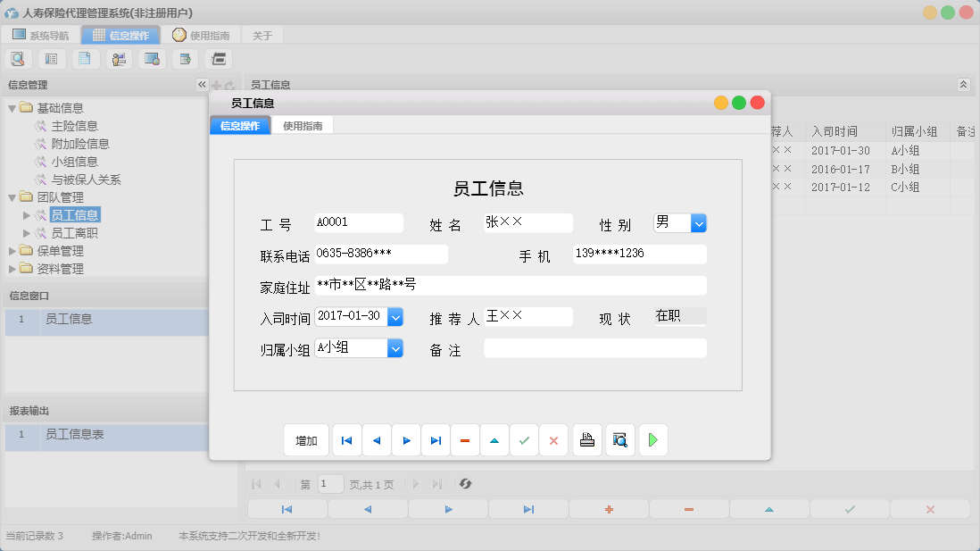Open the 归属小组 dropdown

(395, 348)
